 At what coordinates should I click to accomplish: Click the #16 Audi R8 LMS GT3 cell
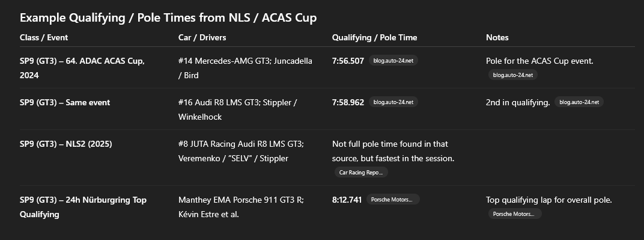tap(237, 109)
